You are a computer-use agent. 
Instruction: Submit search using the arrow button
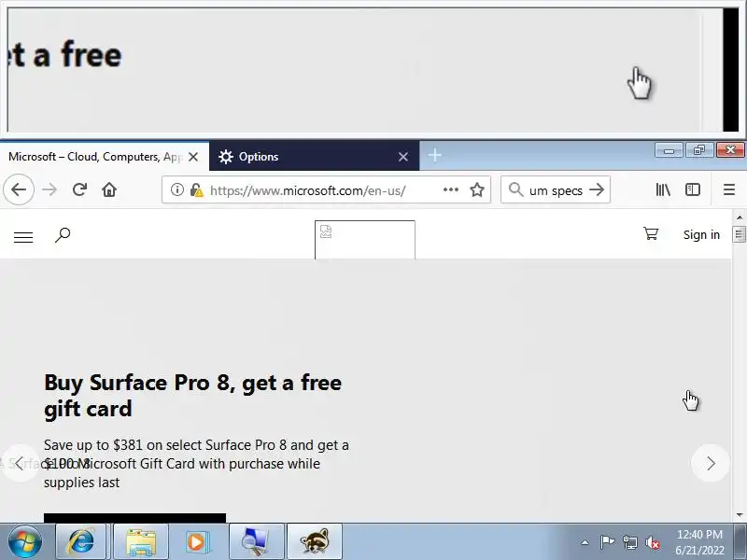click(x=597, y=189)
